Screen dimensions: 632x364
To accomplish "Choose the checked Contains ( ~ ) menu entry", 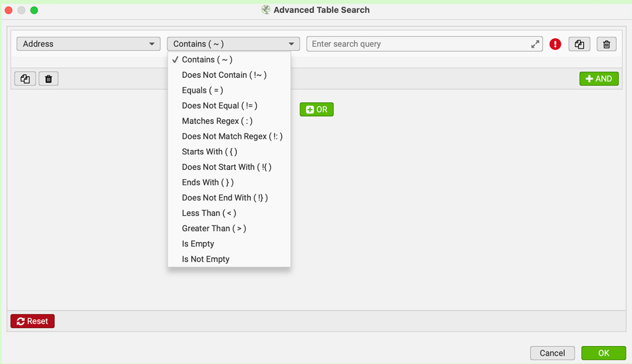I will click(229, 59).
